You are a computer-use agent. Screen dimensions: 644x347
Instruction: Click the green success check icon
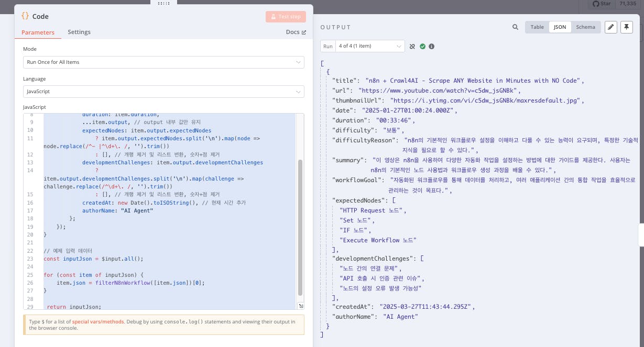click(x=422, y=47)
